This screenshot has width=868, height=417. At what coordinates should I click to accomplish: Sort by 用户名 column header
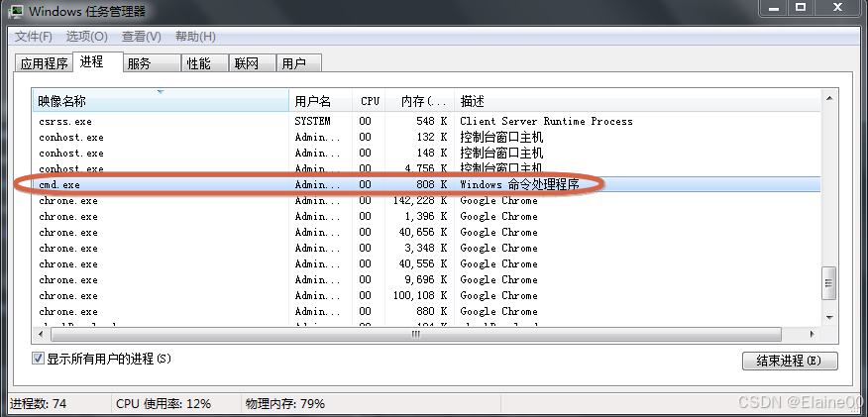tap(320, 101)
